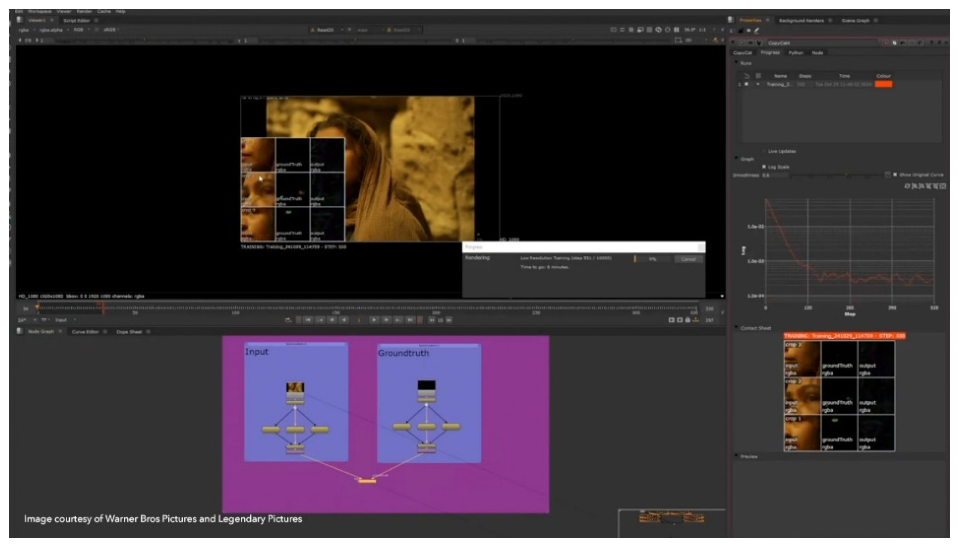Open the CopyCat tab in node properties
This screenshot has width=958, height=546.
click(x=742, y=53)
